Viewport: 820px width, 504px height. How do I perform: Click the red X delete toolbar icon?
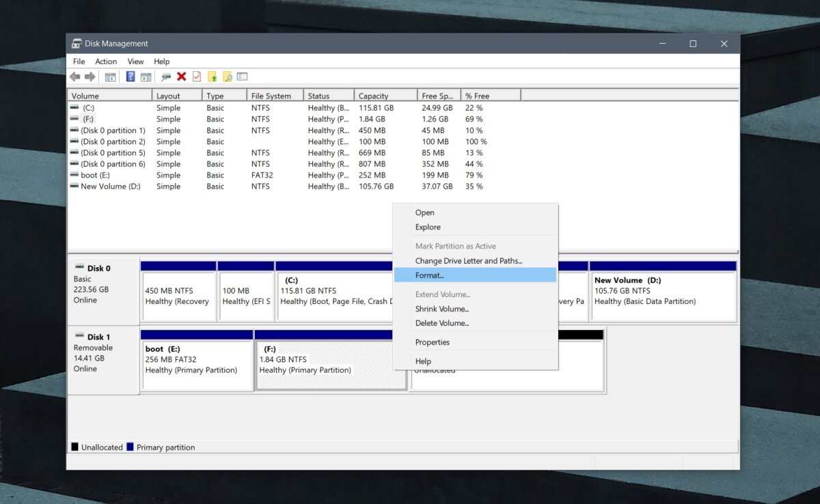(182, 76)
